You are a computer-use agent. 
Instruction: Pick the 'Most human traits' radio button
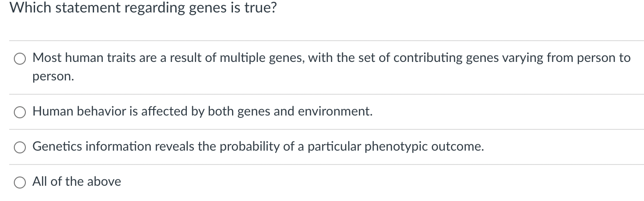(20, 59)
